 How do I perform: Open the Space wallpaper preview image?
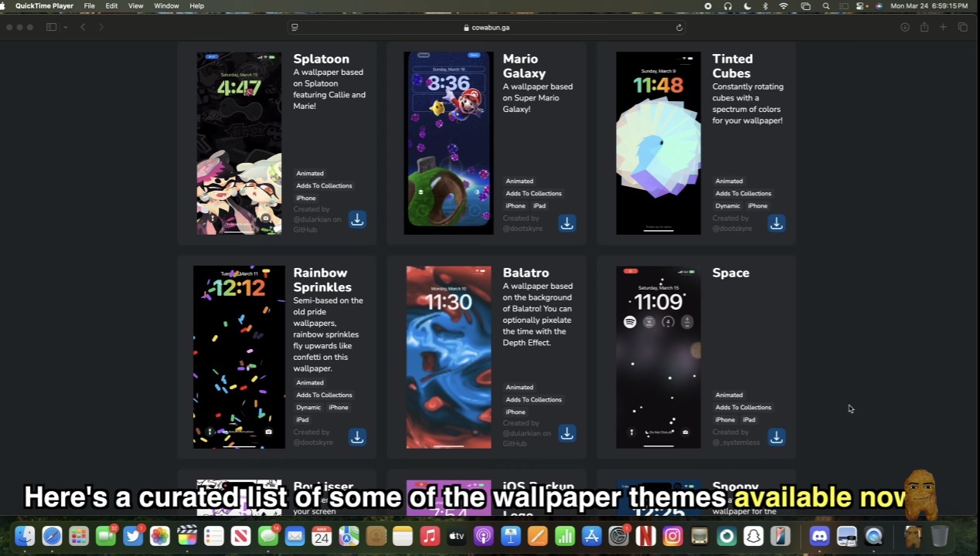coord(658,357)
